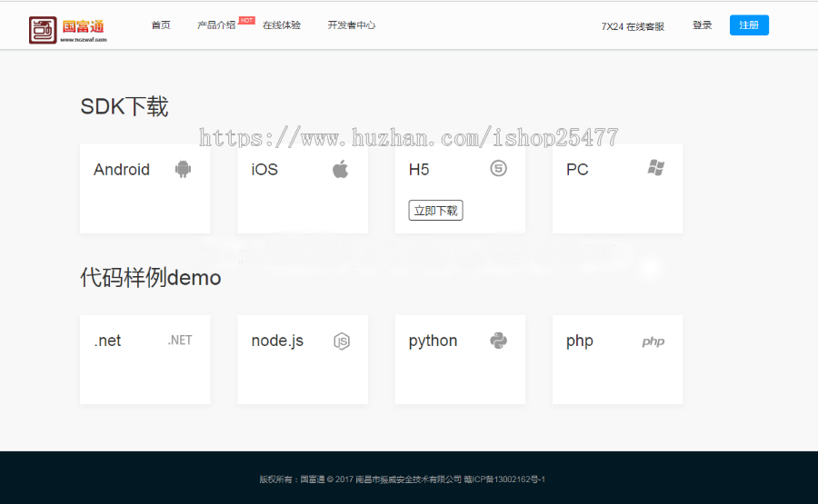This screenshot has width=818, height=504.
Task: Select the H5 card title text
Action: (419, 170)
